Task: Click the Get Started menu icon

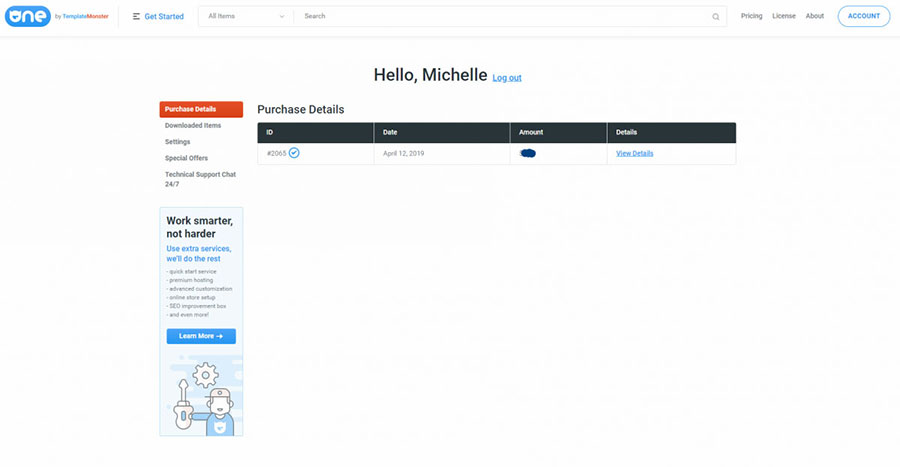Action: 136,17
